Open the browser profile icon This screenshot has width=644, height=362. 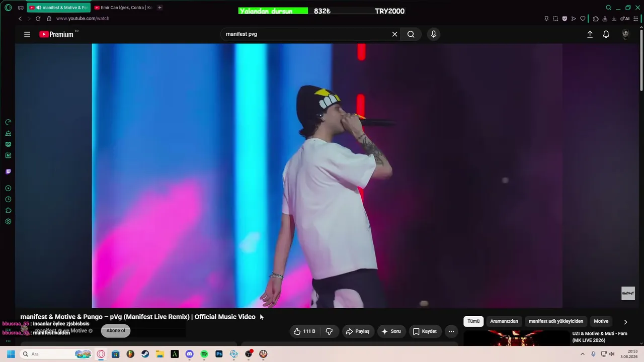(x=605, y=19)
